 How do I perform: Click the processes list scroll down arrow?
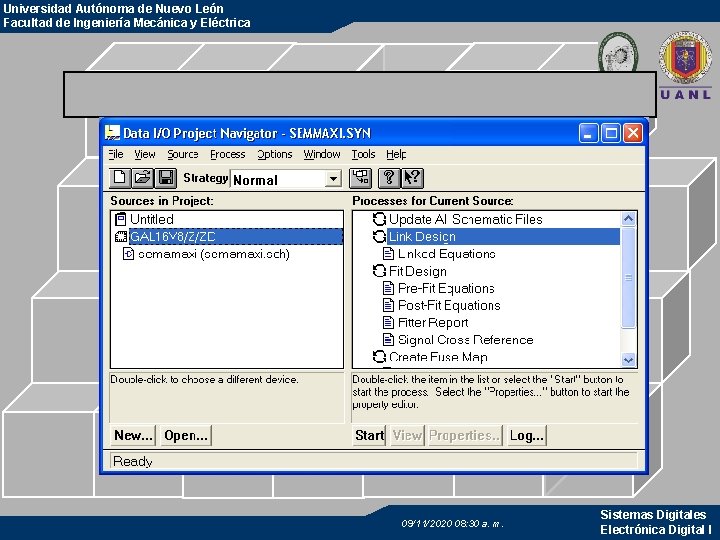point(628,360)
